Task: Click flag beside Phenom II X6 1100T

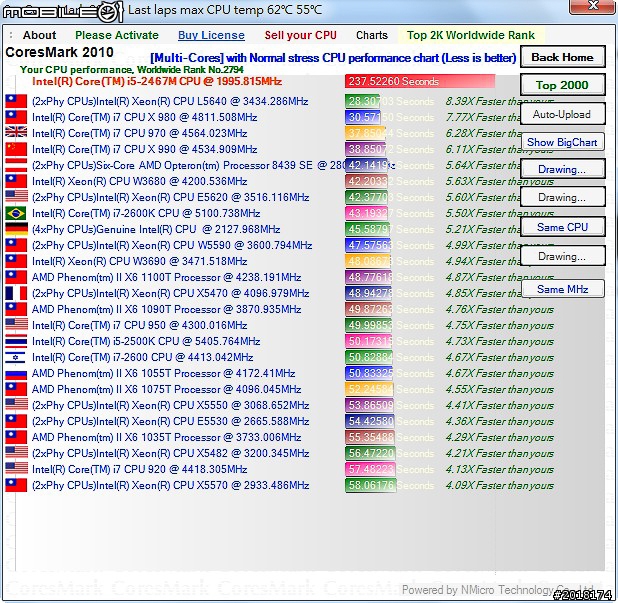Action: 16,277
